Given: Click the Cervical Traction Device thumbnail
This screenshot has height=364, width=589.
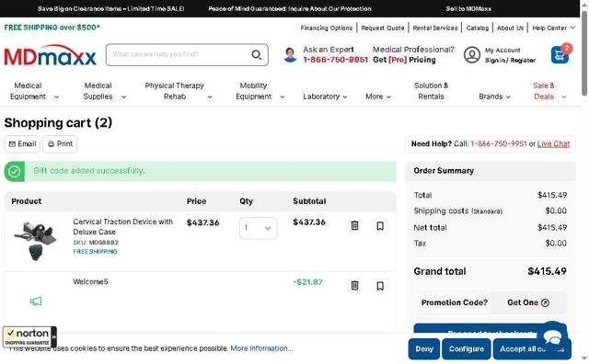Looking at the screenshot, I should [x=35, y=241].
